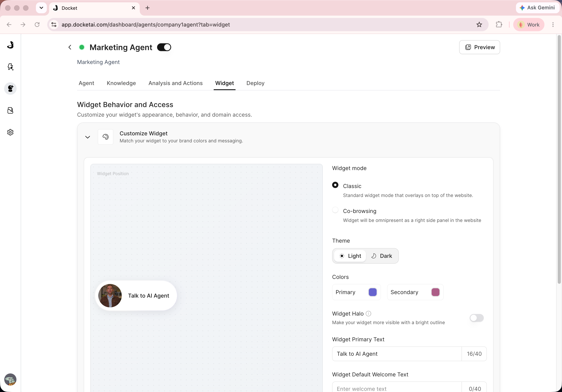562x392 pixels.
Task: Collapse the Customize Widget section
Action: 88,137
